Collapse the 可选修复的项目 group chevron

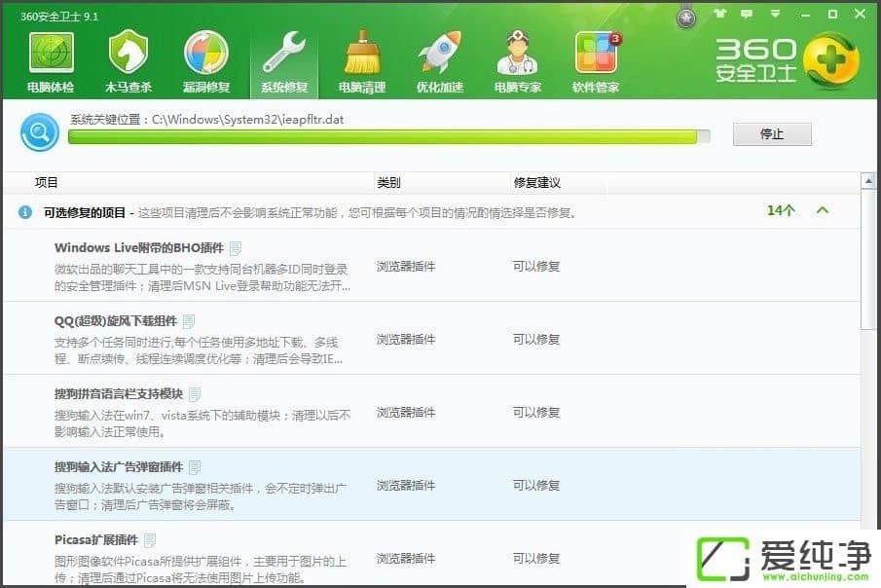pyautogui.click(x=823, y=211)
